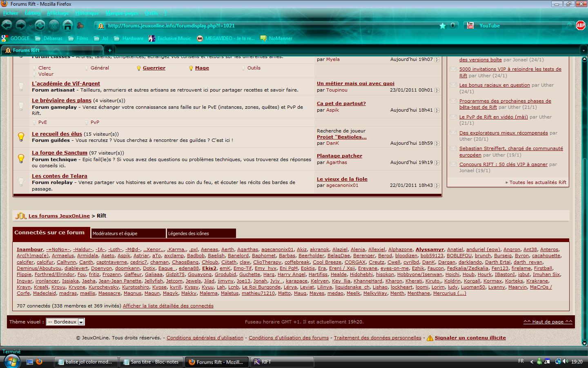
Task: Open the Hardware bookmarks folder
Action: click(129, 38)
